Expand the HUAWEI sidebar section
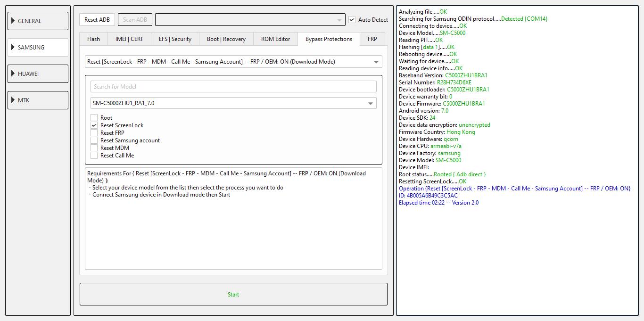The image size is (644, 321). click(x=38, y=74)
